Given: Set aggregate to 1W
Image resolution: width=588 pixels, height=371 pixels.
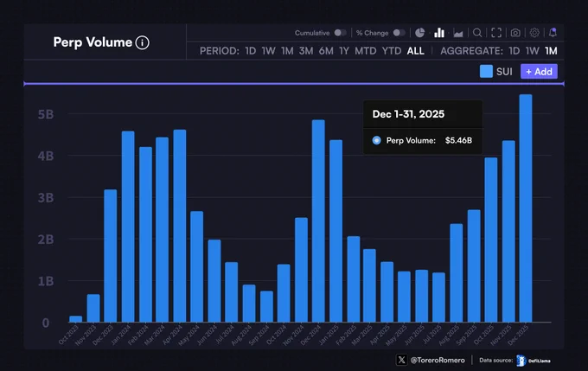Looking at the screenshot, I should (x=532, y=51).
